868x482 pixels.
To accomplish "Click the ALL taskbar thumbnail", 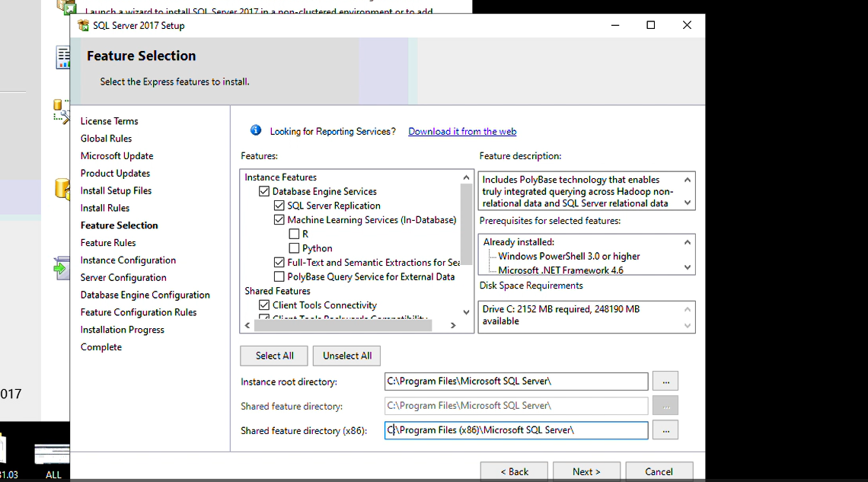I will 52,461.
